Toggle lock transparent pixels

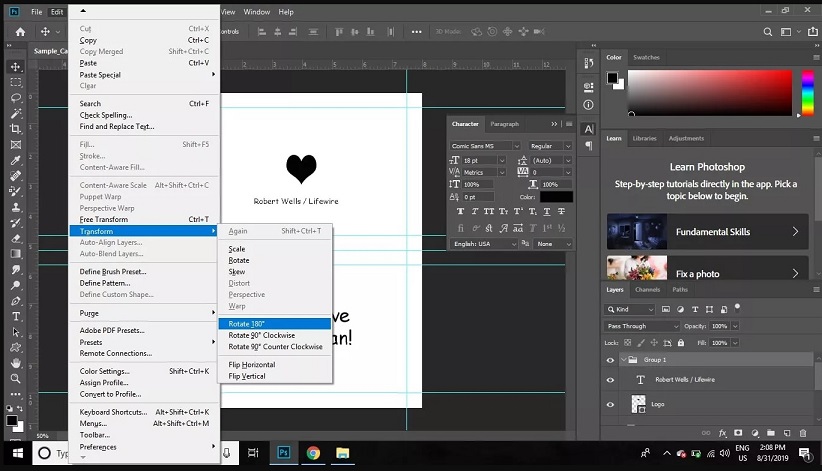[628, 343]
